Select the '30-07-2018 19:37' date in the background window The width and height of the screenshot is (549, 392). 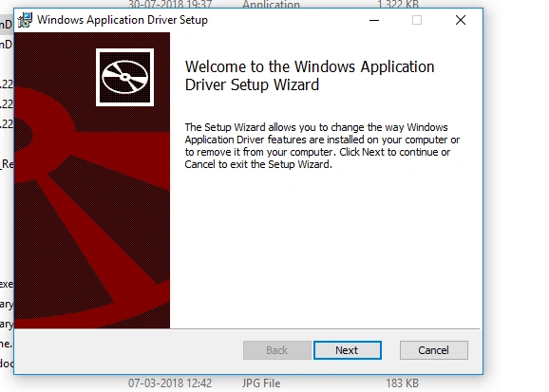point(170,4)
